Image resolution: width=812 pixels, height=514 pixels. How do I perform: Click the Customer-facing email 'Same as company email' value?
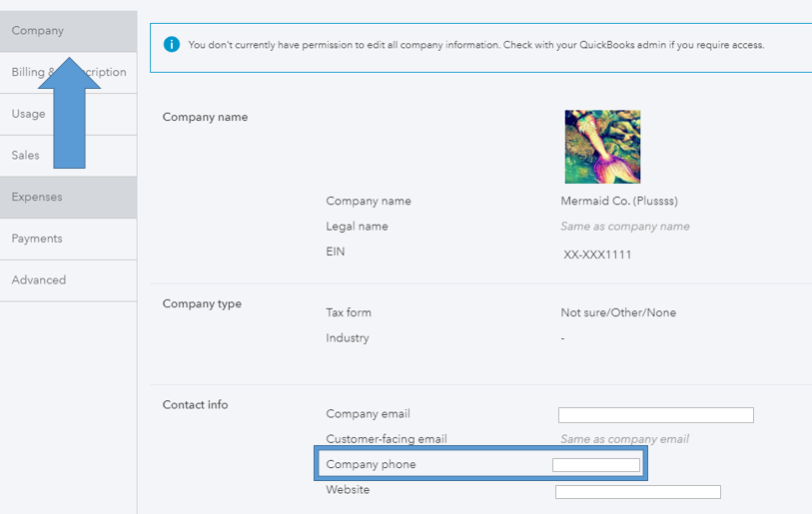click(x=624, y=439)
